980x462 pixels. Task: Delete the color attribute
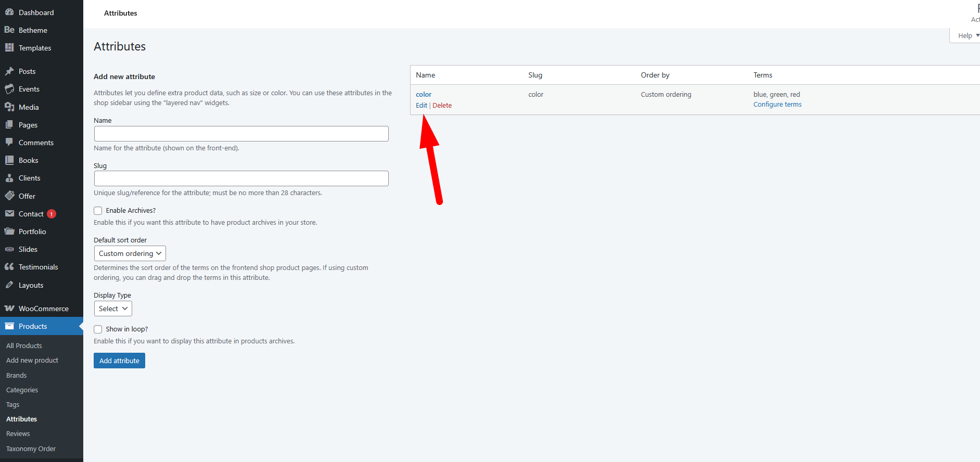point(442,106)
